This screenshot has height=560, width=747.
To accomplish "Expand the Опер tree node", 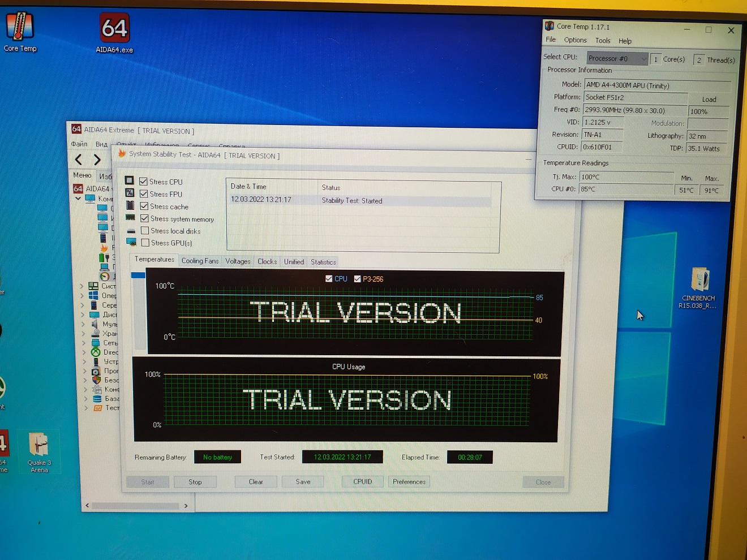I will pyautogui.click(x=82, y=295).
